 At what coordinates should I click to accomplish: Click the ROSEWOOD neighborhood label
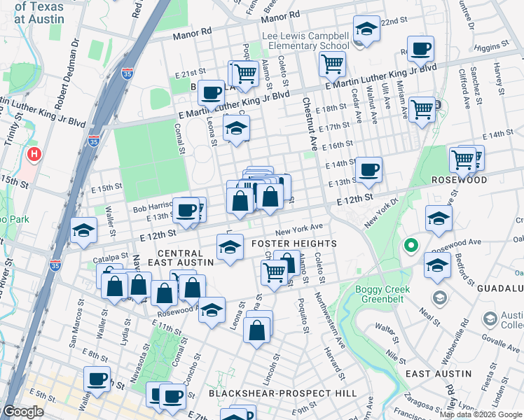(x=459, y=180)
